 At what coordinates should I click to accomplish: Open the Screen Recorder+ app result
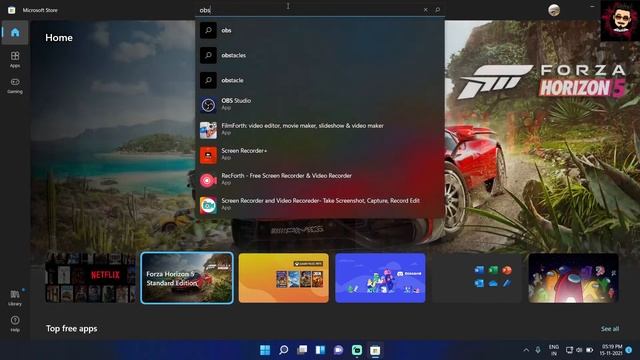pyautogui.click(x=320, y=155)
